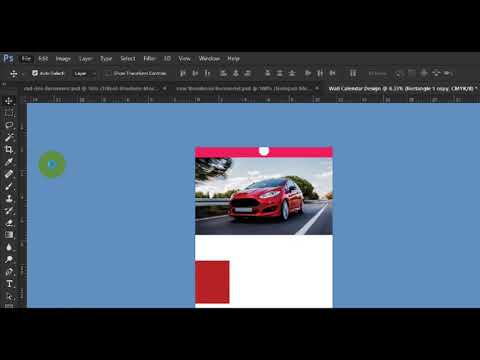Image resolution: width=480 pixels, height=360 pixels.
Task: Select the Blur tool
Action: pyautogui.click(x=9, y=247)
